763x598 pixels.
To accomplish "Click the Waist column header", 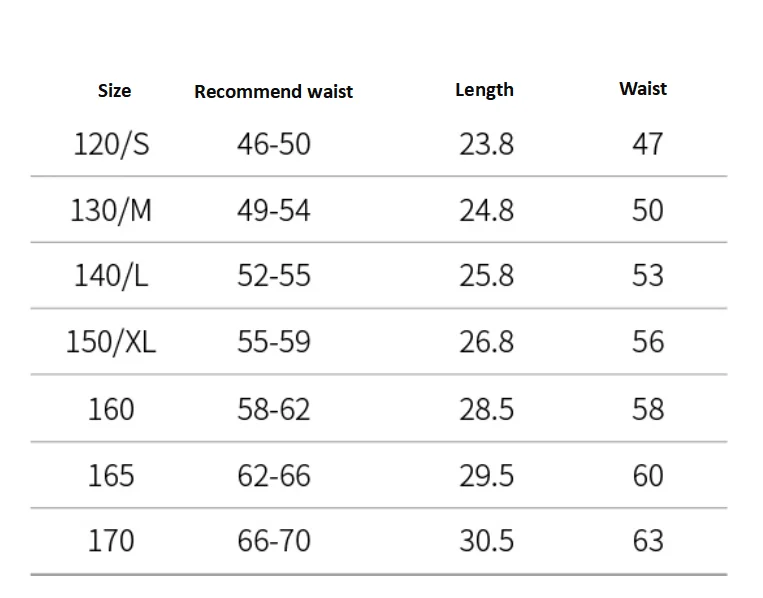I will 643,89.
